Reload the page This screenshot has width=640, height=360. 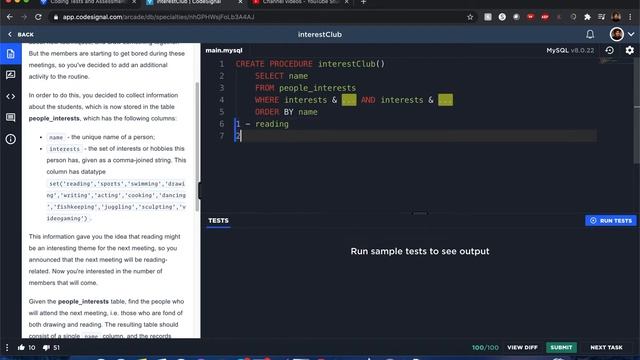click(x=38, y=17)
